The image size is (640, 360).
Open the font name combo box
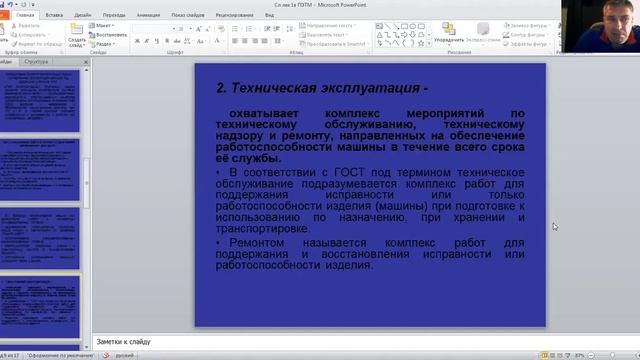(x=154, y=29)
